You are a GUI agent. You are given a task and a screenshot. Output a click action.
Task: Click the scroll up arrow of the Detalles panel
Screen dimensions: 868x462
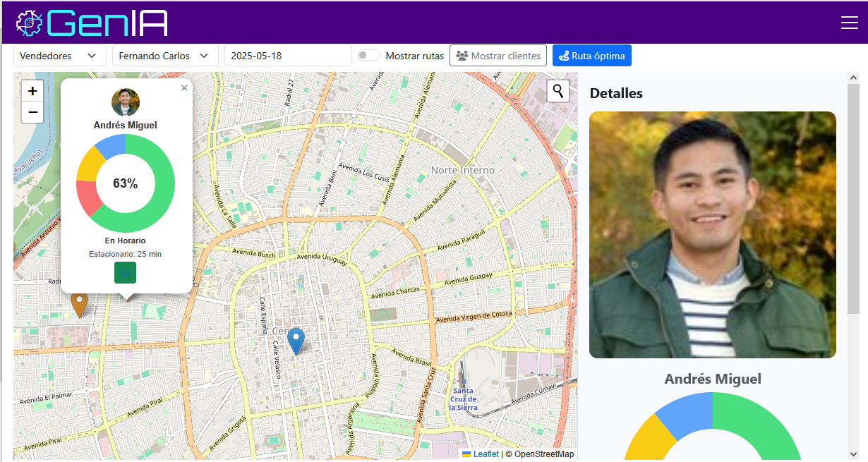(x=853, y=78)
